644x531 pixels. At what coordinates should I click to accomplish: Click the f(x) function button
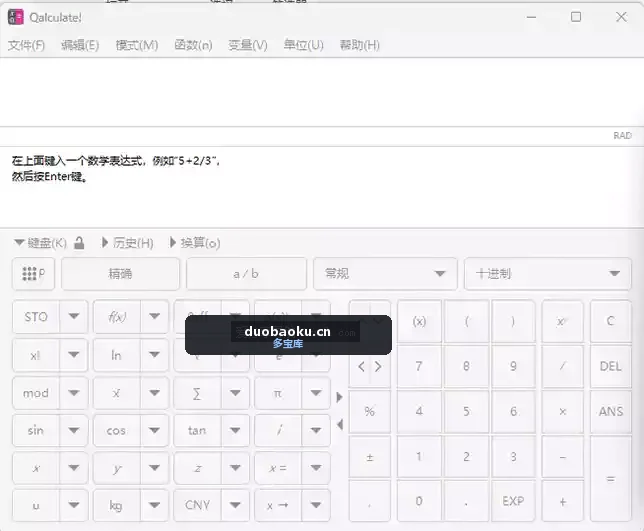click(117, 317)
